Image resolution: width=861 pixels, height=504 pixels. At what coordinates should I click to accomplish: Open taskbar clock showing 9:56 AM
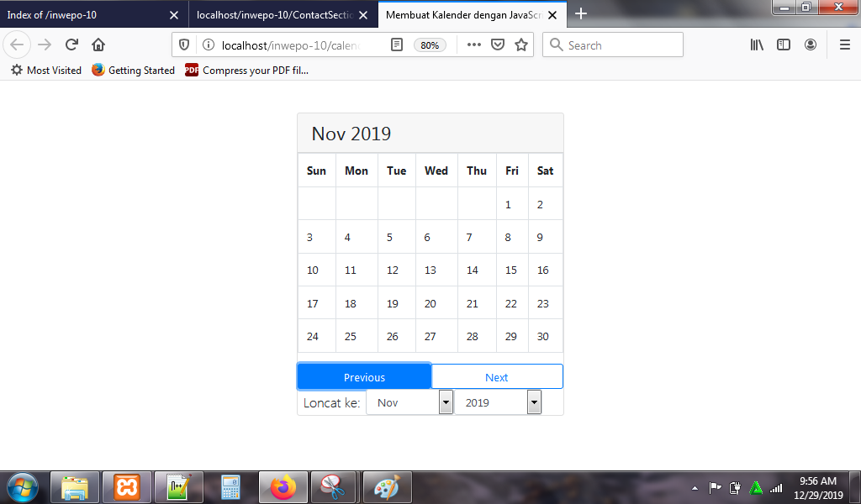[818, 487]
